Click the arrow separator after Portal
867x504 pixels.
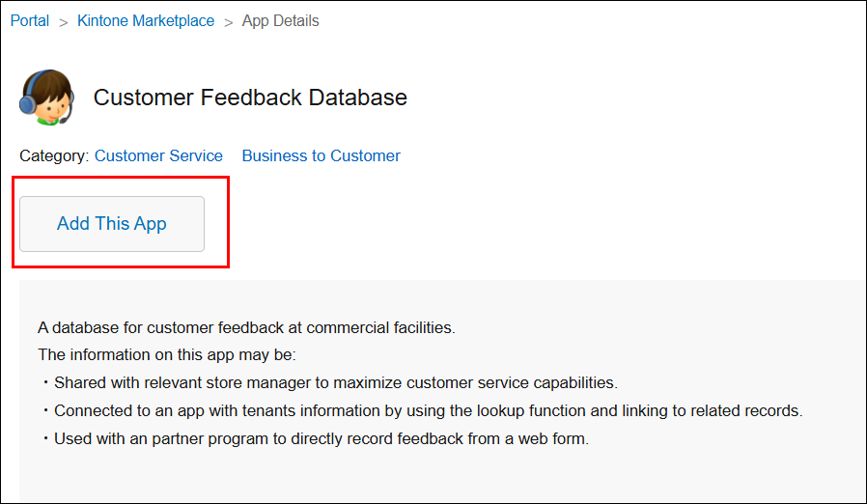63,21
